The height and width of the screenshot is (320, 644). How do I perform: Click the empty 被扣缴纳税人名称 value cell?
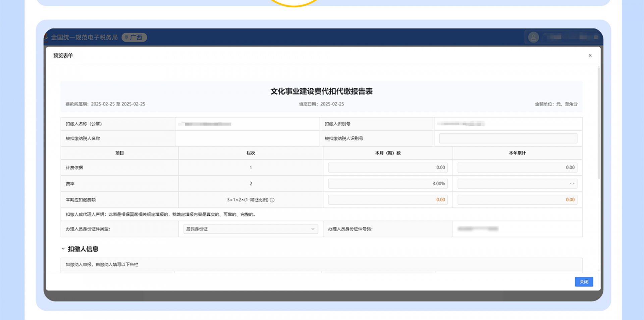click(247, 138)
